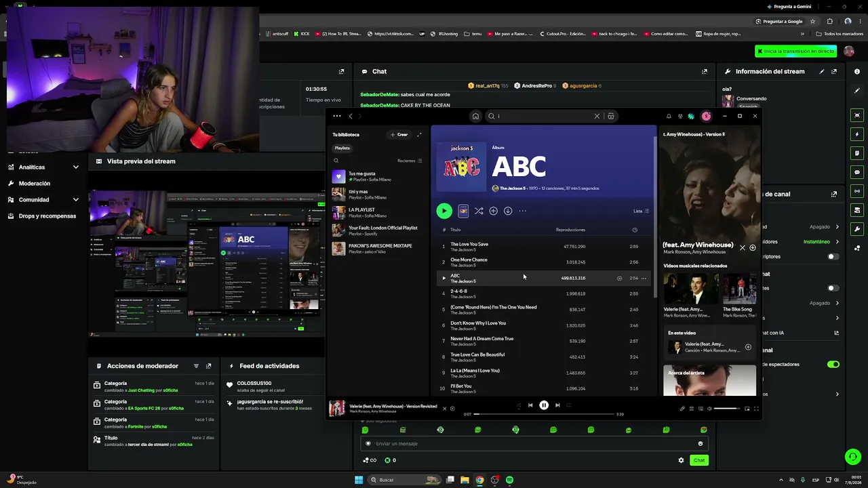Enter Spotify fullscreen mode
868x488 pixels.
(x=756, y=409)
